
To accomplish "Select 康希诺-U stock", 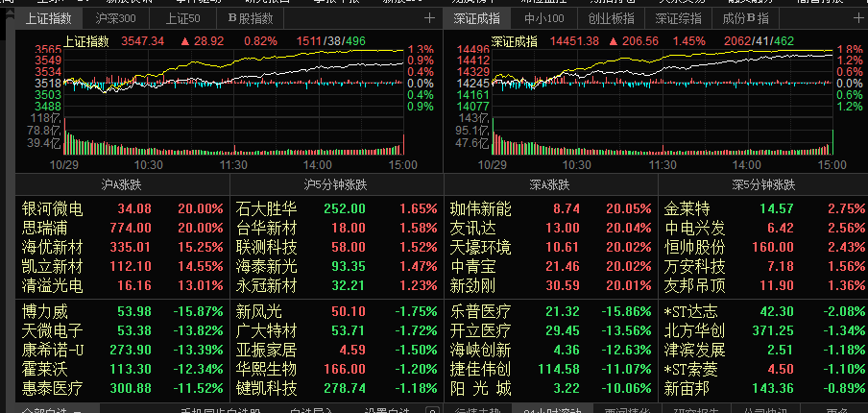I will [122, 350].
